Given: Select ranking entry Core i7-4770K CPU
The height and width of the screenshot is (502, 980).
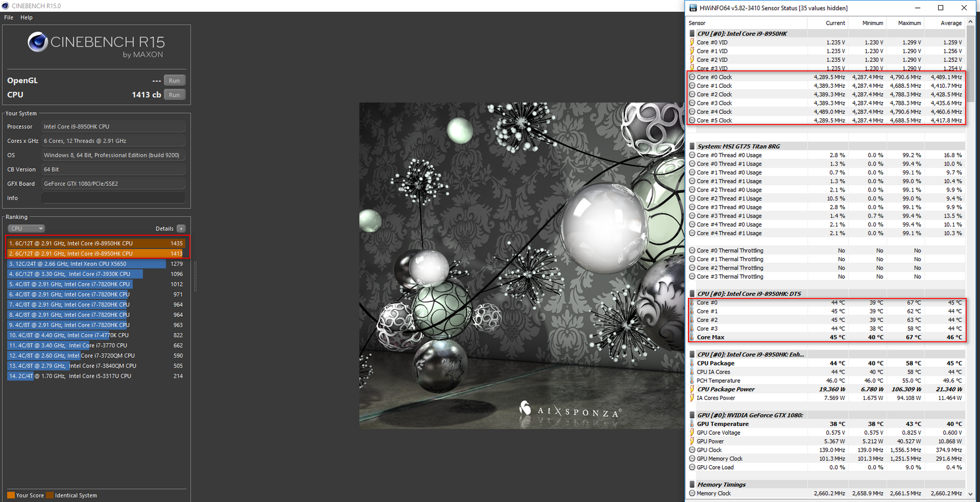Looking at the screenshot, I should [96, 335].
